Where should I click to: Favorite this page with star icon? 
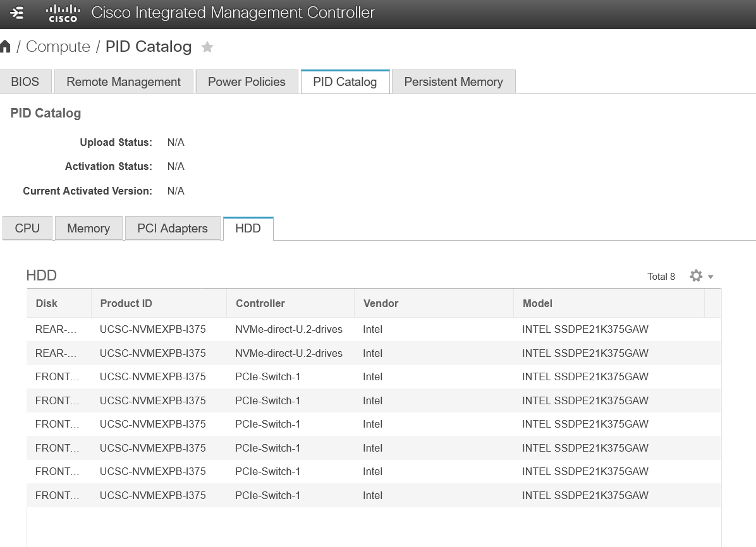[207, 47]
